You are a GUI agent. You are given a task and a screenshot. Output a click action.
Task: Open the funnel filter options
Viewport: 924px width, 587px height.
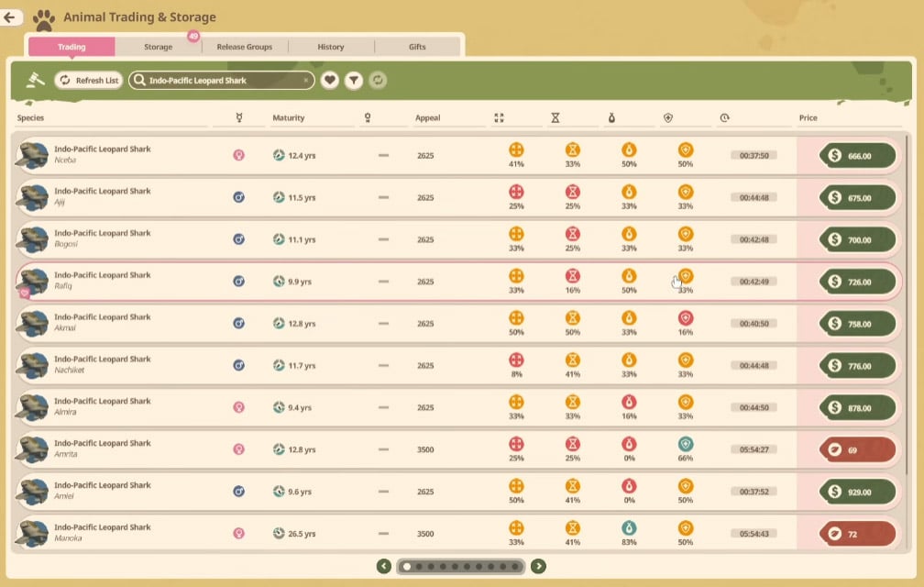tap(354, 80)
